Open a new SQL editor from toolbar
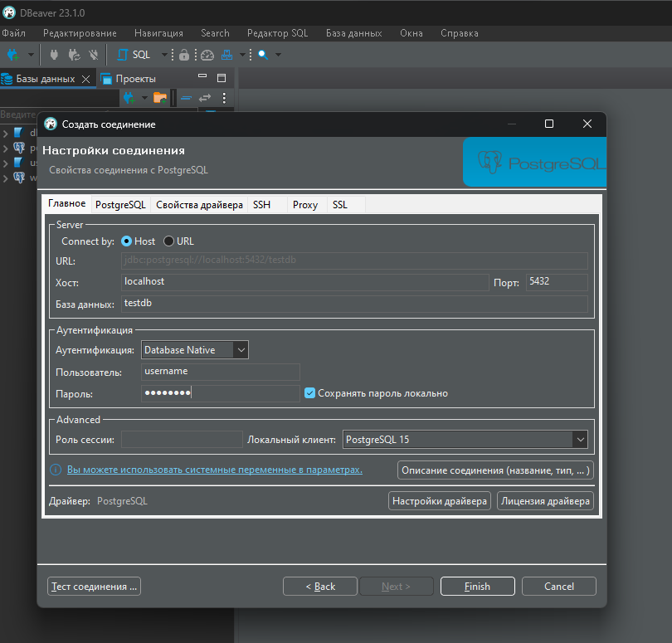Viewport: 672px width, 643px height. 134,55
